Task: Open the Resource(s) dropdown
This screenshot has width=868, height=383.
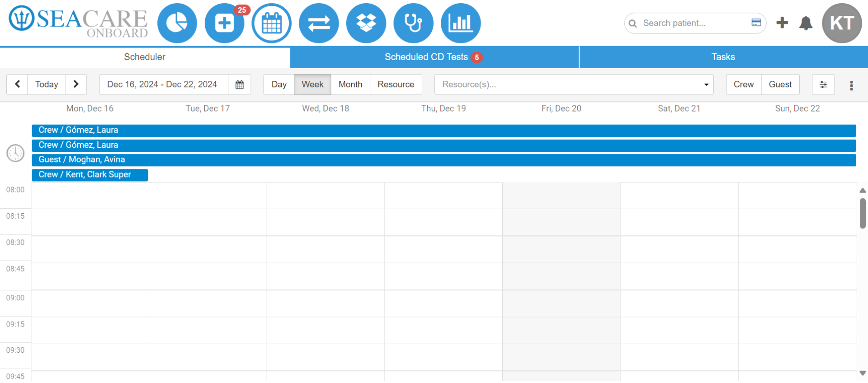Action: (x=574, y=84)
